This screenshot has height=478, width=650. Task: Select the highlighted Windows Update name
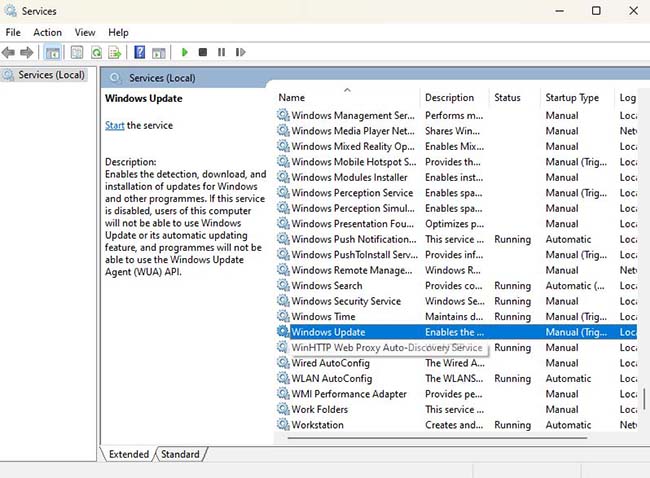328,332
